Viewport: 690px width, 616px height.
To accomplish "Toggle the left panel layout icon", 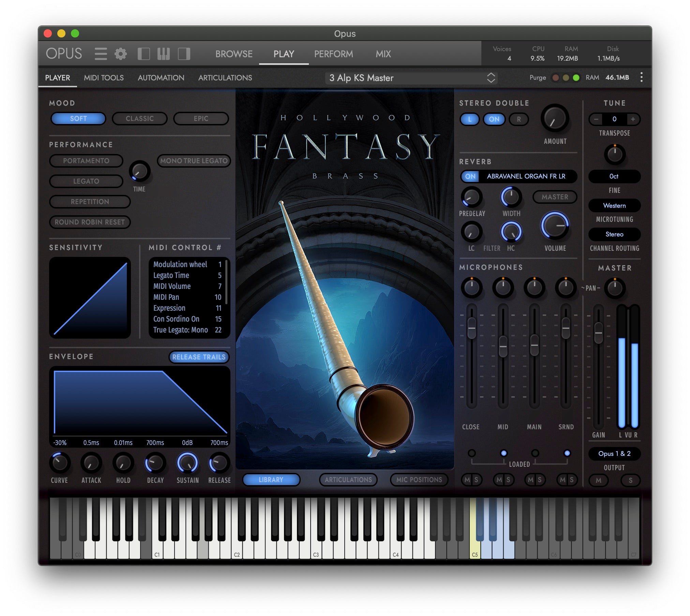I will [144, 54].
